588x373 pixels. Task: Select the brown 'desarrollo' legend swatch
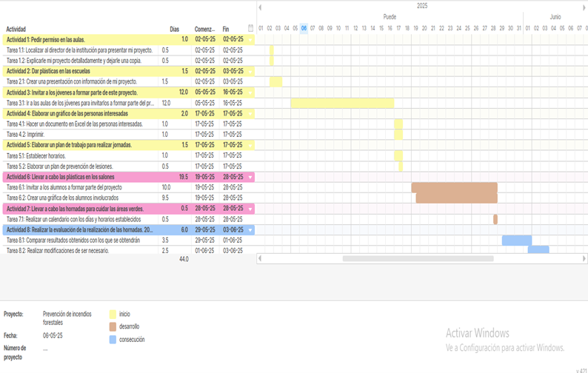pos(113,326)
